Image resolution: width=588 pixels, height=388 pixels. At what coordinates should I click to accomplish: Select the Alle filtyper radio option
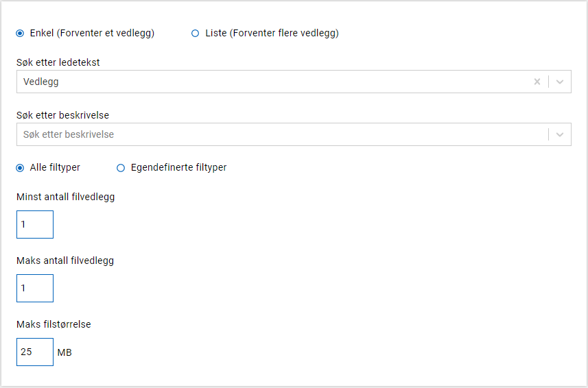tap(20, 167)
